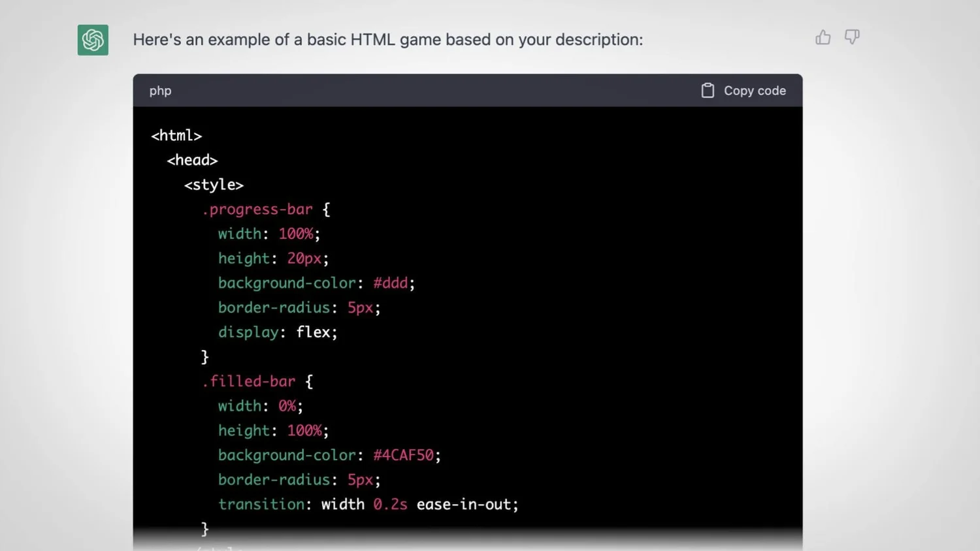The height and width of the screenshot is (551, 980).
Task: Click the clipboard icon beside Copy code
Action: 708,90
